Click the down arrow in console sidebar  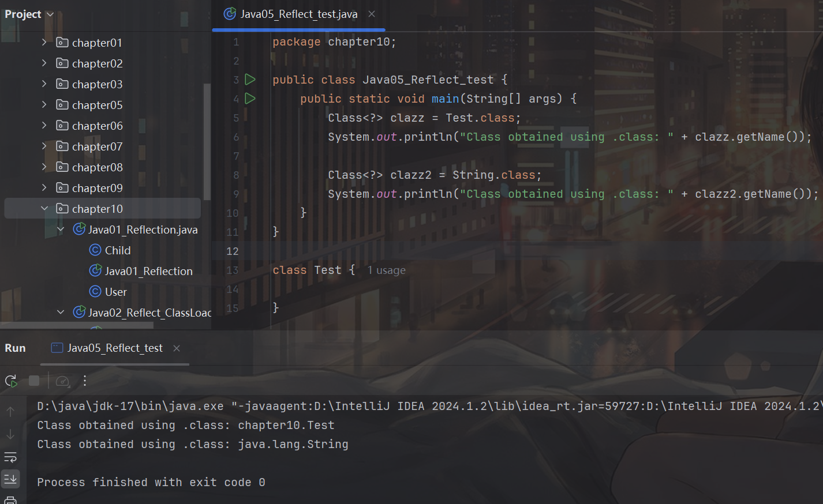(x=10, y=434)
